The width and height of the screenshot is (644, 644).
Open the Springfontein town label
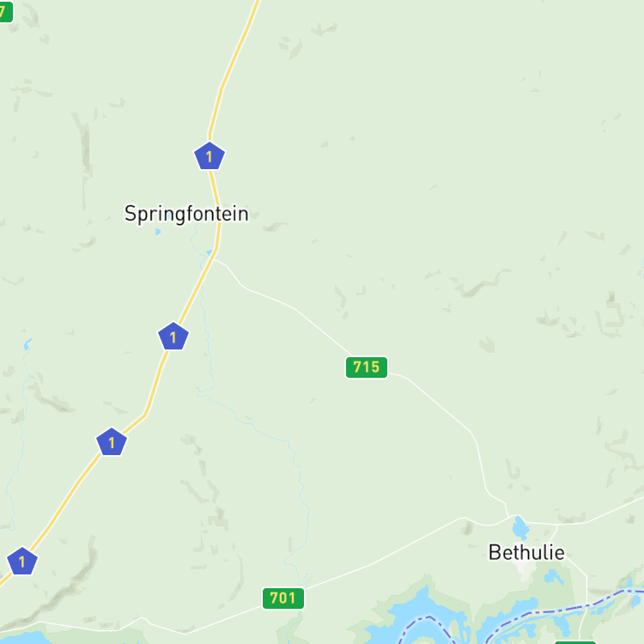(x=186, y=214)
